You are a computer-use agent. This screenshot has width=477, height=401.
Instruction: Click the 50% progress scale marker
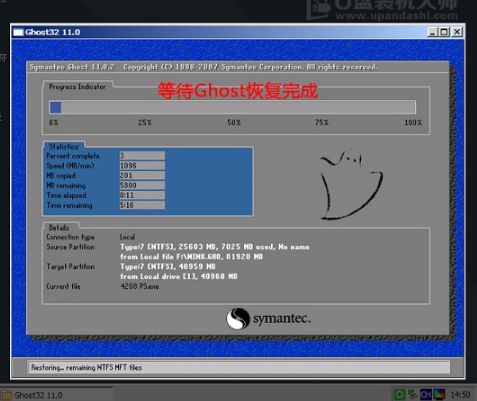tap(234, 122)
